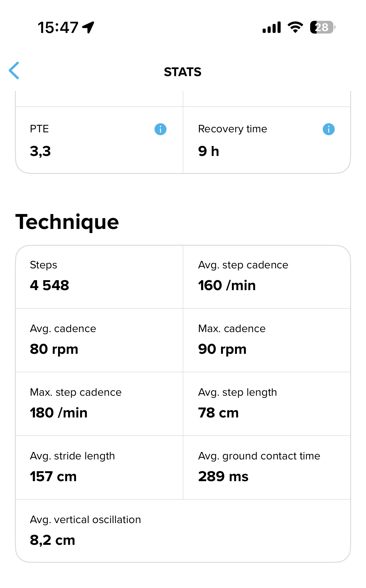Tap the Technique section heading
The width and height of the screenshot is (366, 588).
(x=67, y=222)
